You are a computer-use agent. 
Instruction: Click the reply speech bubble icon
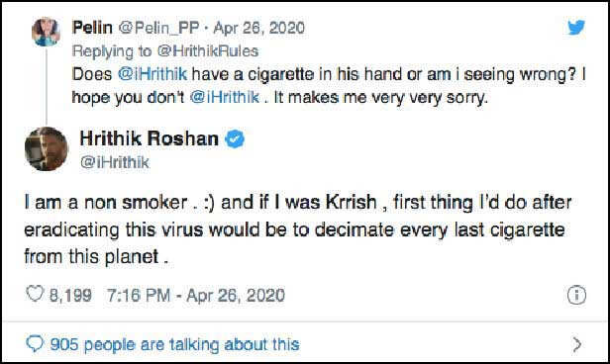(35, 344)
